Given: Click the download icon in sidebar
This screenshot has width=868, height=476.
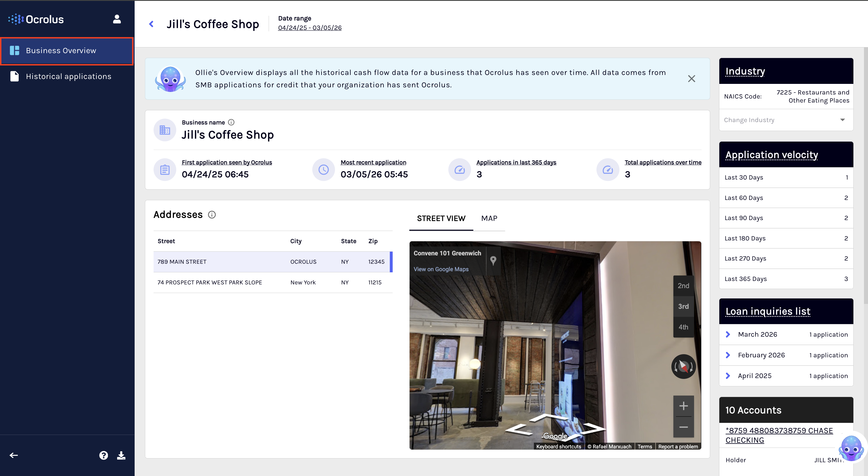Looking at the screenshot, I should click(x=121, y=455).
